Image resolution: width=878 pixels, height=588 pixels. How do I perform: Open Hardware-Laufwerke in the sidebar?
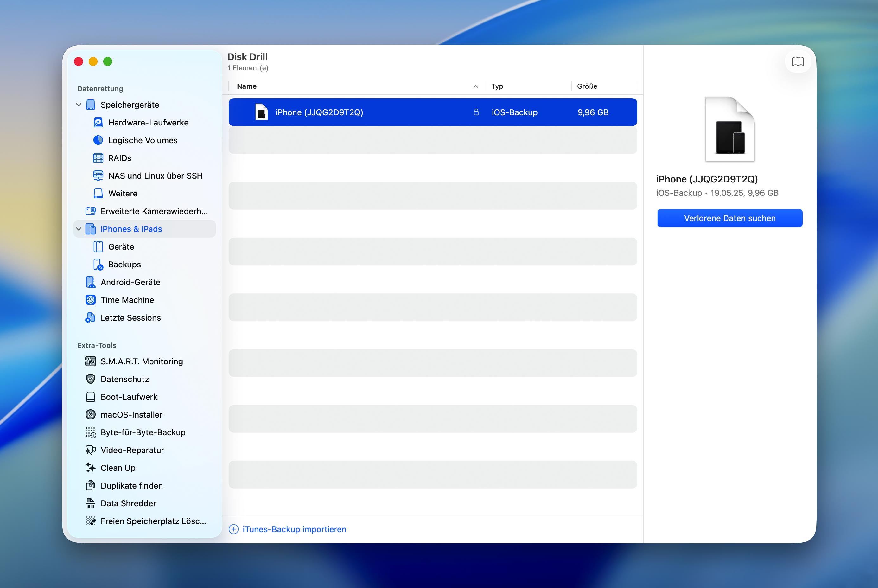148,123
